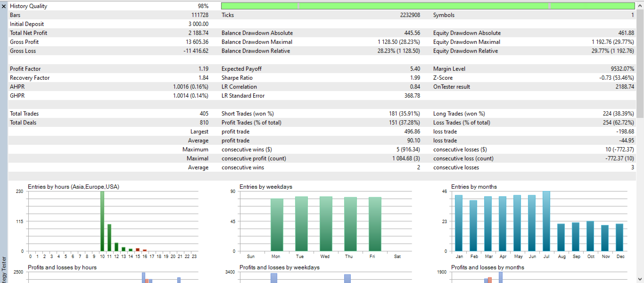This screenshot has height=283, width=644.
Task: Select the Nov bar in Entries by months
Action: (x=605, y=238)
